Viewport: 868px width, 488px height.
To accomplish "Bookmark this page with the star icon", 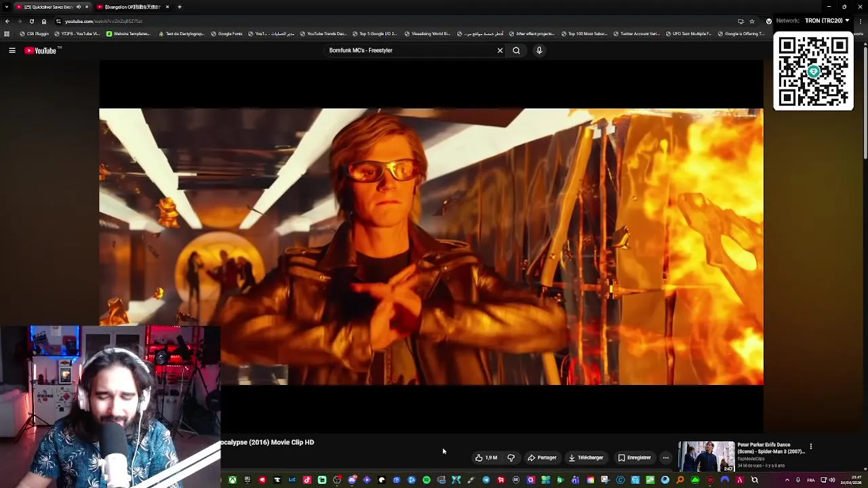I will click(752, 21).
